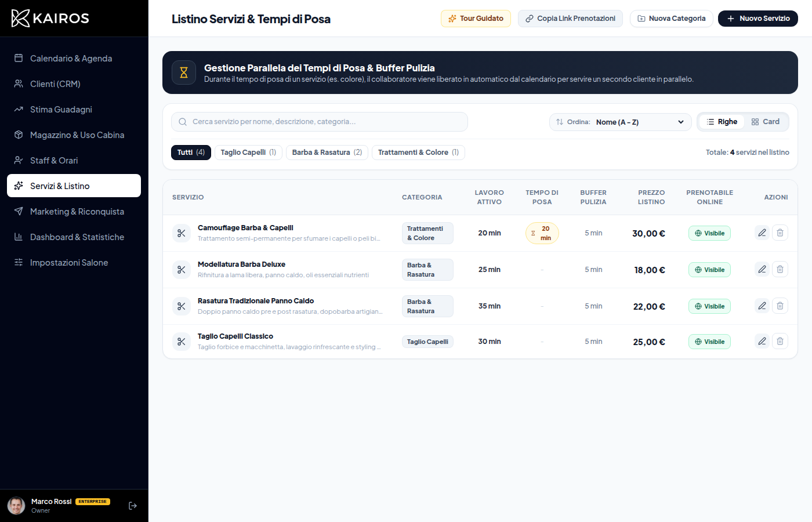The width and height of the screenshot is (812, 522).
Task: Open the Ordina sort dropdown
Action: 620,122
